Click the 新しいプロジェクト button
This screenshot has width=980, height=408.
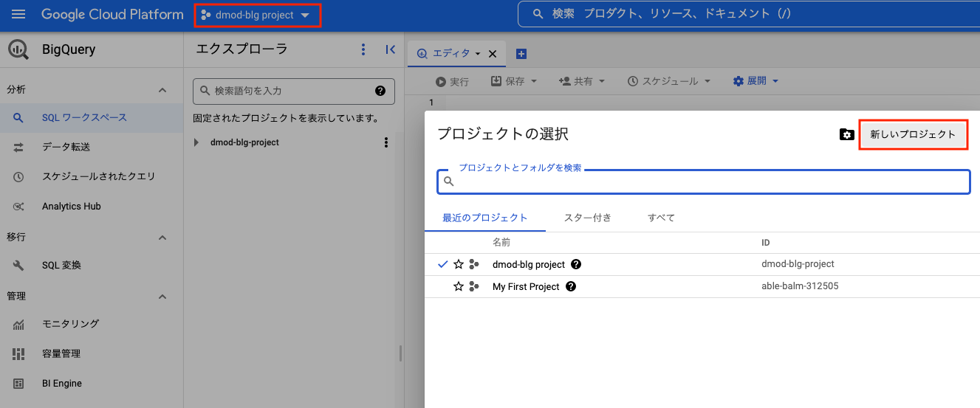tap(914, 134)
